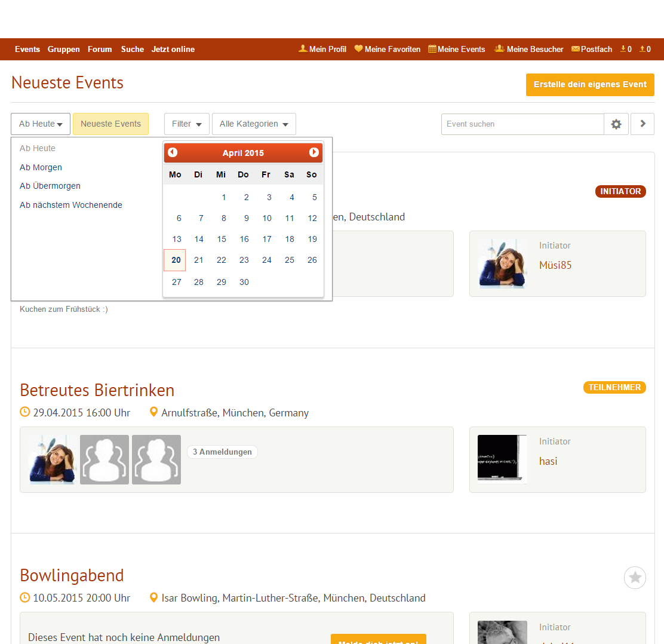Open the Filter dropdown

(x=186, y=124)
